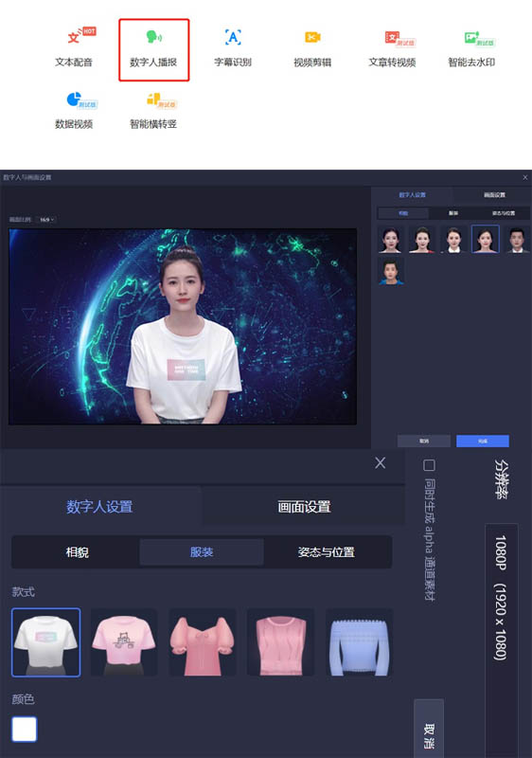Image resolution: width=532 pixels, height=758 pixels.
Task: Choose the large 姿态与位置 tab in the enlarged panel
Action: [x=327, y=552]
